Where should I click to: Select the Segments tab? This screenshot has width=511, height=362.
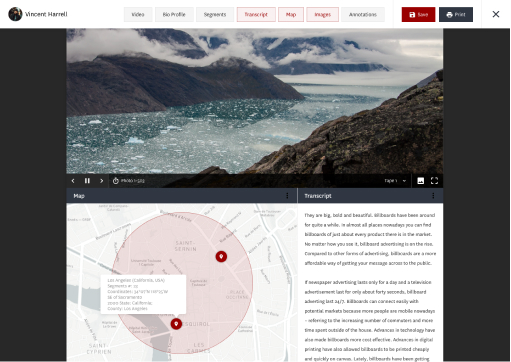[215, 14]
